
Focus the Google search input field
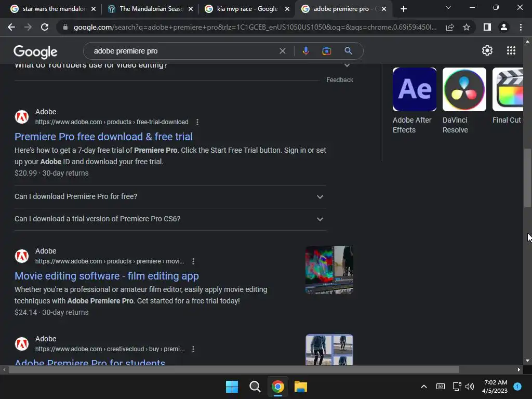[183, 51]
